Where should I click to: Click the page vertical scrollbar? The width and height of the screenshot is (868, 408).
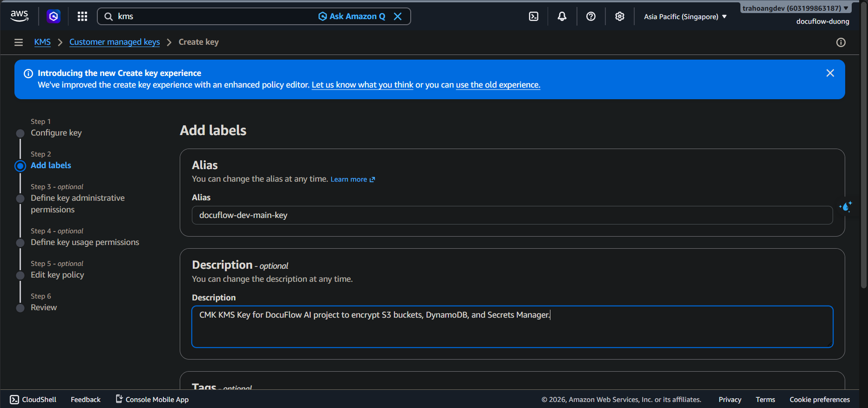(x=864, y=144)
